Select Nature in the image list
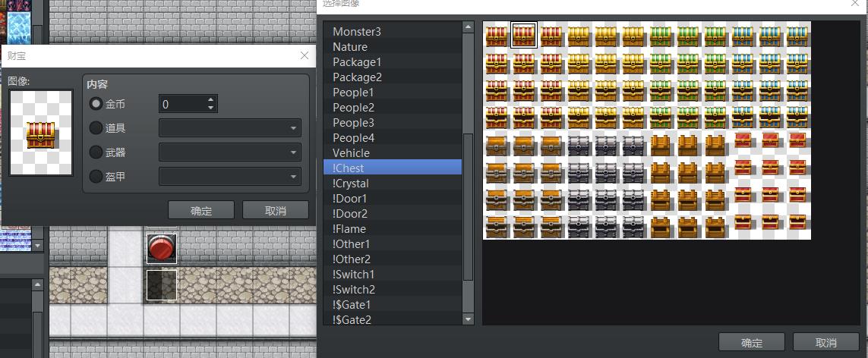This screenshot has width=868, height=358. (393, 47)
